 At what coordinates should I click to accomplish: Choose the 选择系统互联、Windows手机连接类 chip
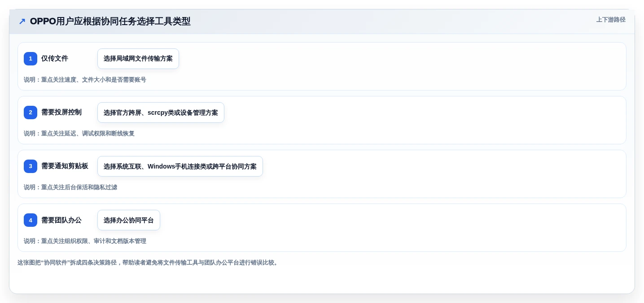coord(180,166)
